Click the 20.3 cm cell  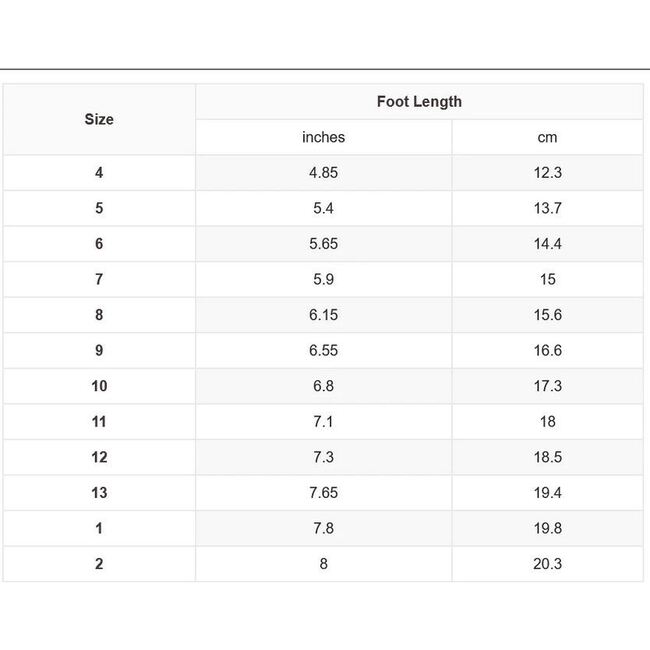click(547, 564)
